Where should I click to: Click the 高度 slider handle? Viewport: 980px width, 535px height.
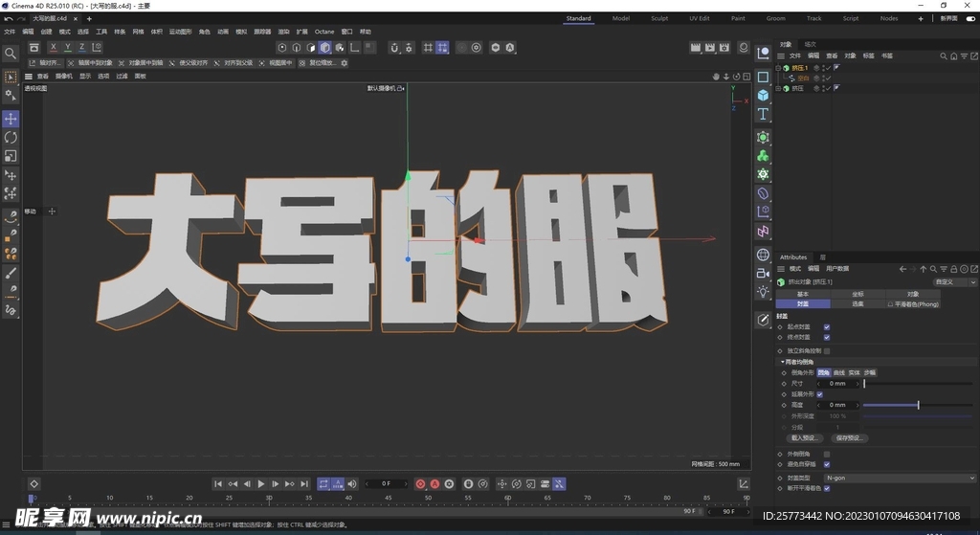(918, 405)
